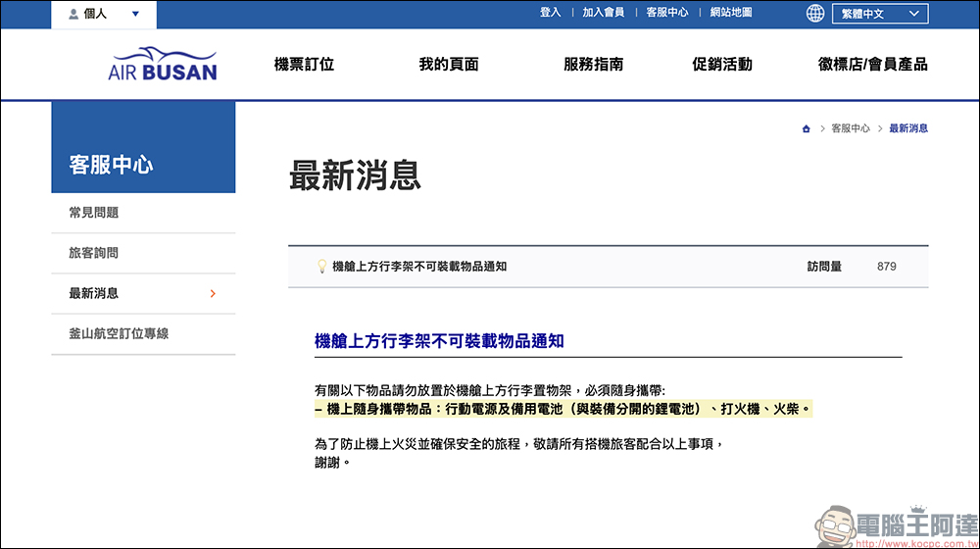The width and height of the screenshot is (980, 549).
Task: Click the sentence starting 有關以下物品
Action: (x=490, y=391)
